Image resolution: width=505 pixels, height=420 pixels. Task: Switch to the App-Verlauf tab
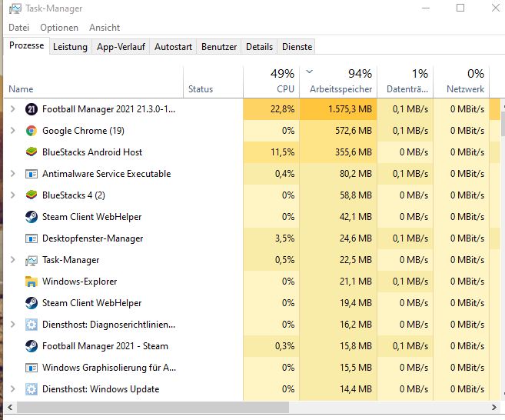pos(121,47)
